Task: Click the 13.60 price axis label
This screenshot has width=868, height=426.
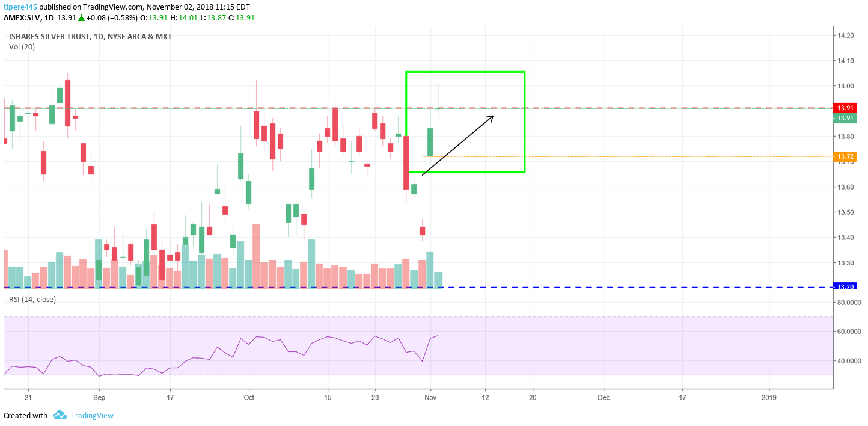Action: (846, 187)
